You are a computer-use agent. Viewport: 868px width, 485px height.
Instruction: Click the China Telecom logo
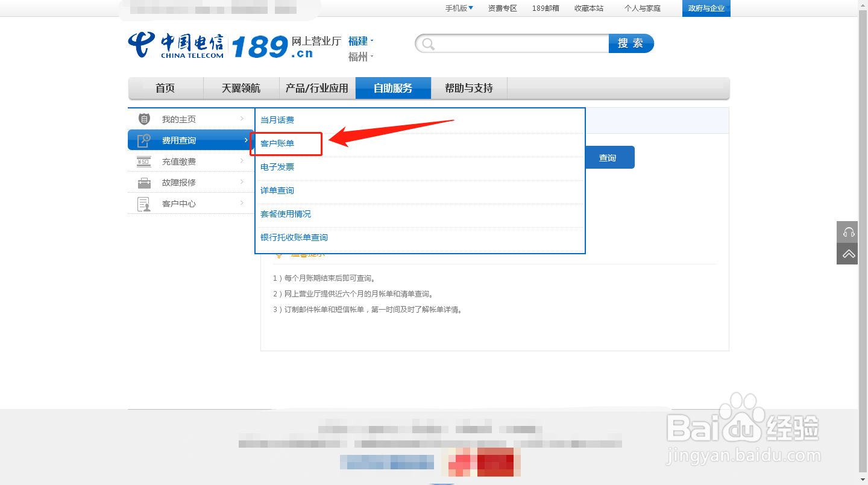point(175,45)
